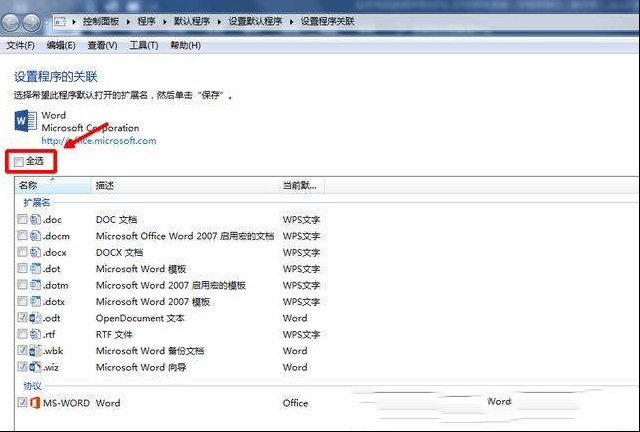Click the Forward navigation arrow button
This screenshot has width=640, height=432.
click(x=31, y=22)
